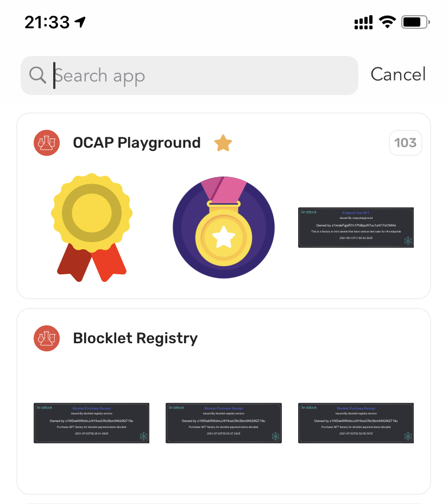The image size is (448, 504).
Task: Open the purple star medal NFT
Action: point(224,228)
